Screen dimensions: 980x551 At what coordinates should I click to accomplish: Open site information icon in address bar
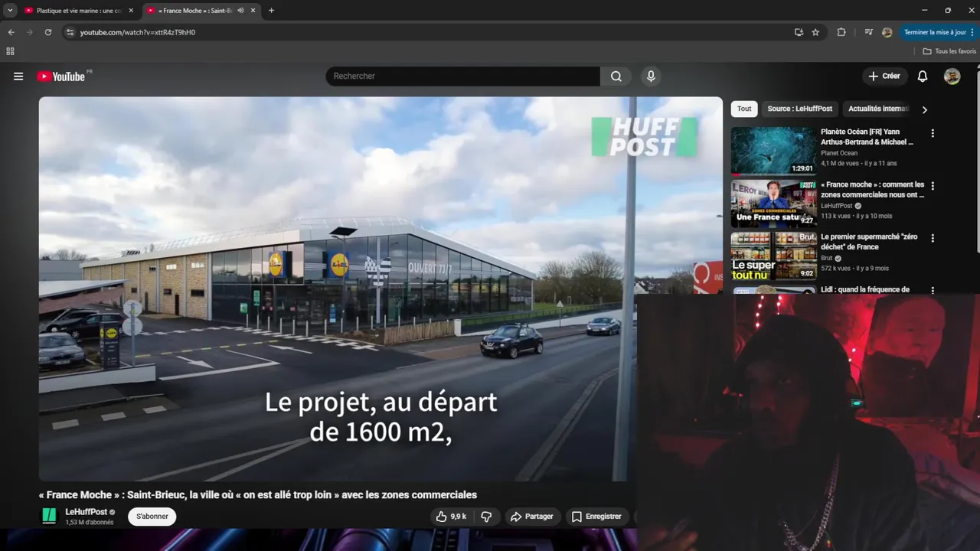tap(70, 32)
